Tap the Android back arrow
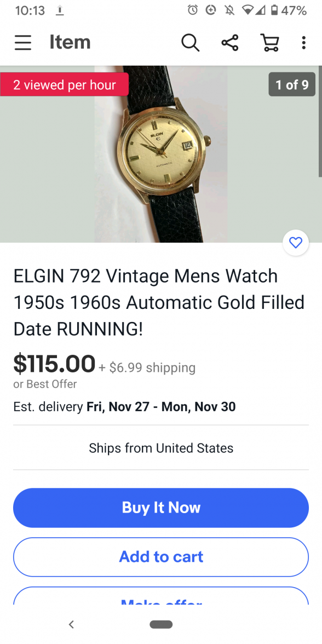322x644 pixels. [71, 624]
